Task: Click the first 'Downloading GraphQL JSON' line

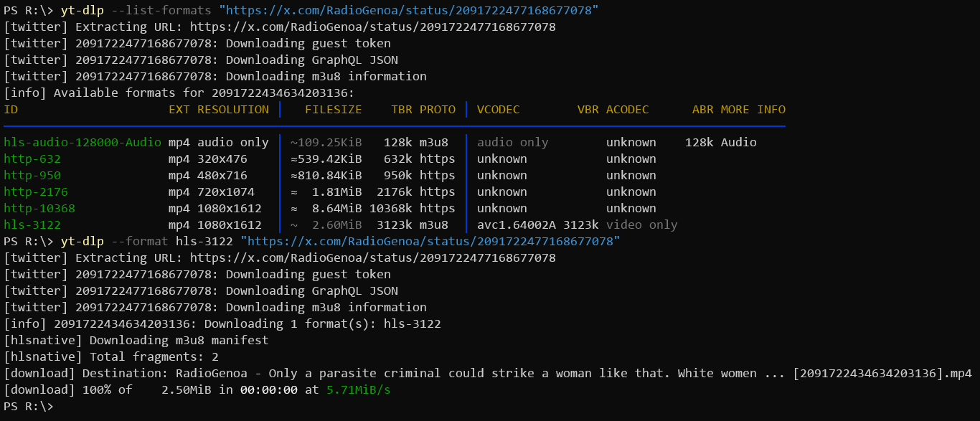Action: [201, 60]
